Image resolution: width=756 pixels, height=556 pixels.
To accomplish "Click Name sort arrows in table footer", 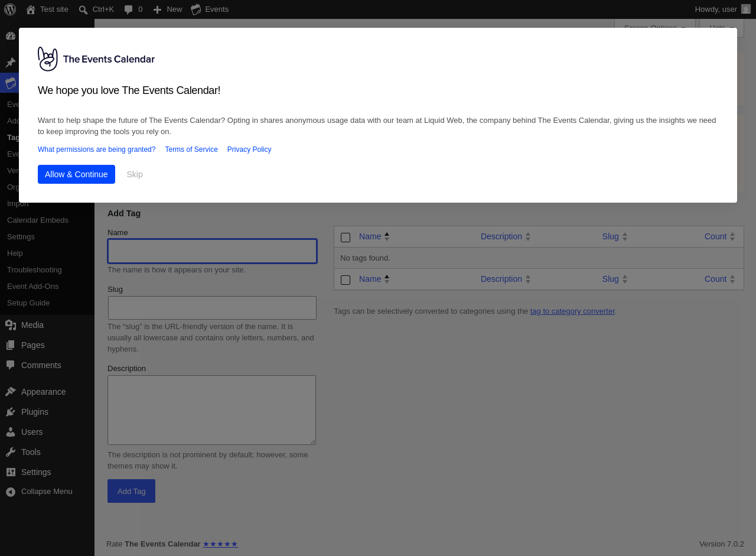I will (387, 279).
